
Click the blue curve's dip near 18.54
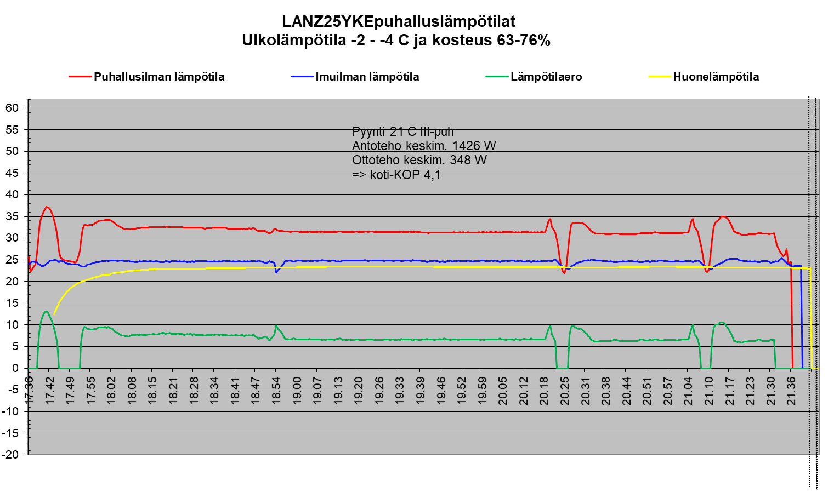276,272
